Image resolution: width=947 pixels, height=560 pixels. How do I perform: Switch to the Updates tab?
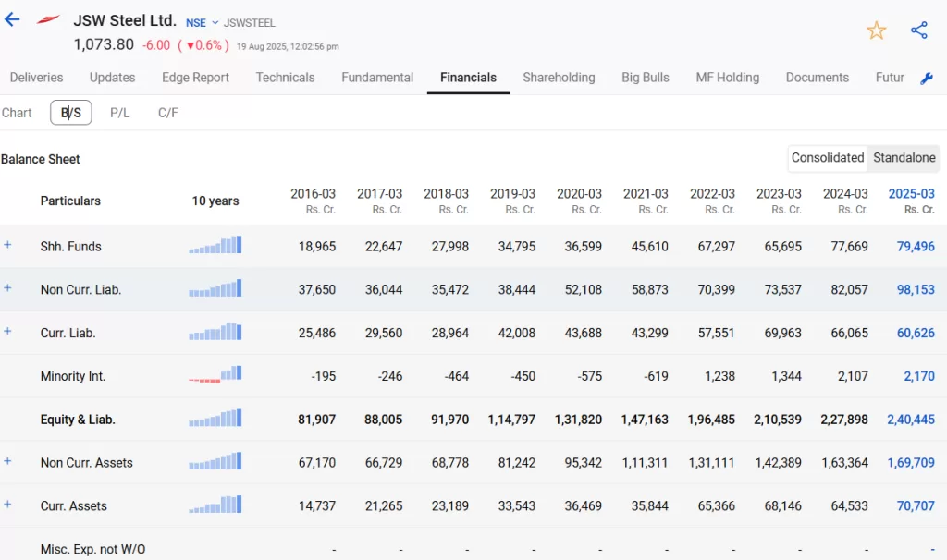coord(112,78)
